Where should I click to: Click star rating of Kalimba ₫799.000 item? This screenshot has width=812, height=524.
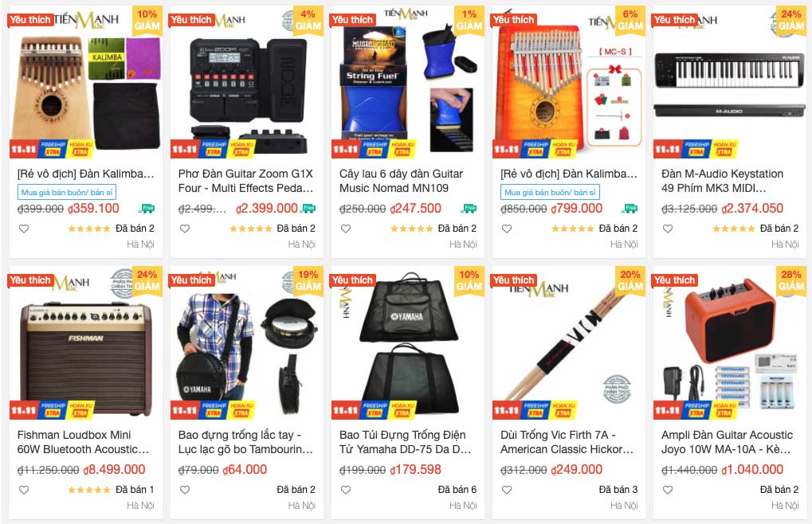tap(572, 229)
